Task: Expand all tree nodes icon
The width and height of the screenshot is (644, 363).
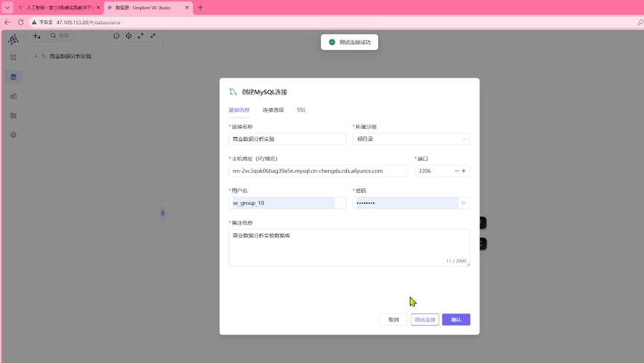Action: pyautogui.click(x=141, y=36)
